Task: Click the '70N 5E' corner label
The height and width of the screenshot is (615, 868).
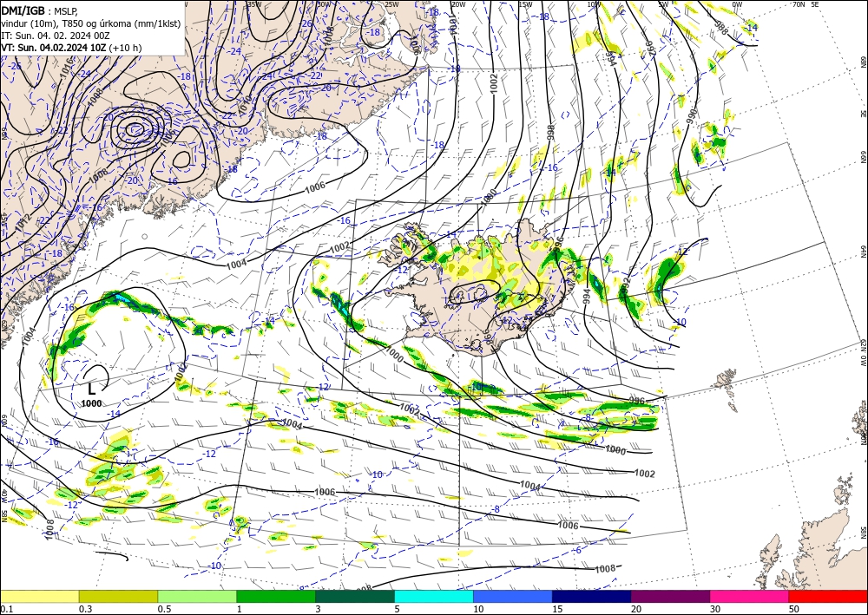Action: point(806,3)
